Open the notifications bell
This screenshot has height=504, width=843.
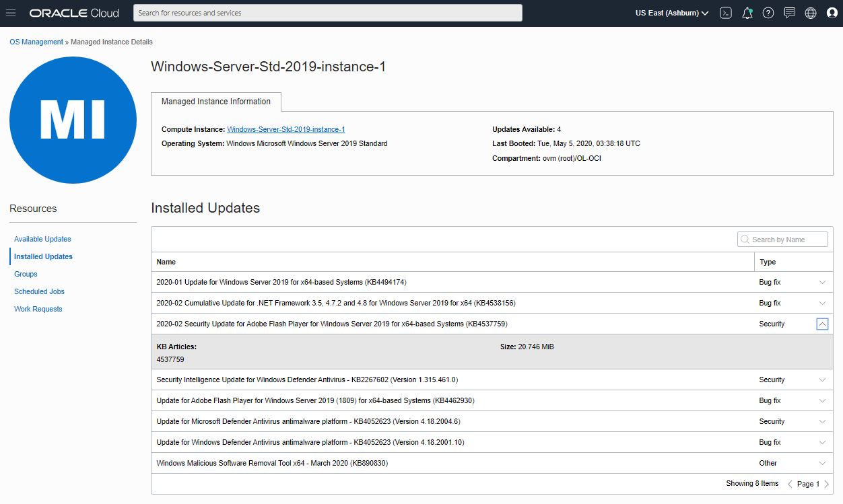[747, 12]
